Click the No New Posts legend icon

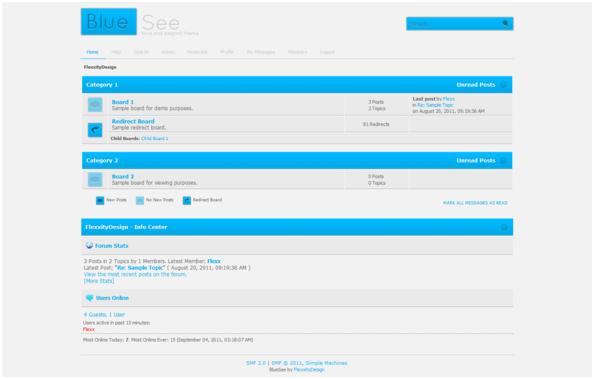(140, 200)
